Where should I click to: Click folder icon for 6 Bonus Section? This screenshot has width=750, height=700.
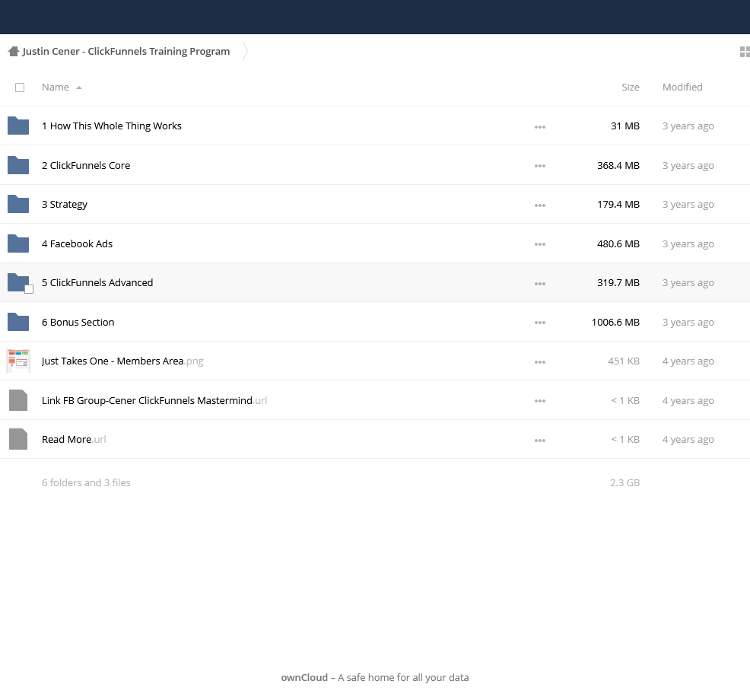[18, 322]
